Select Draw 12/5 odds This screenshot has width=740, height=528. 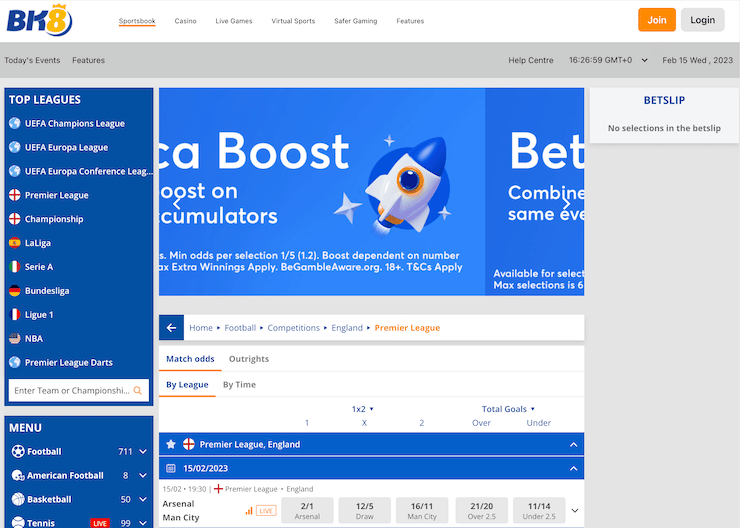(364, 511)
